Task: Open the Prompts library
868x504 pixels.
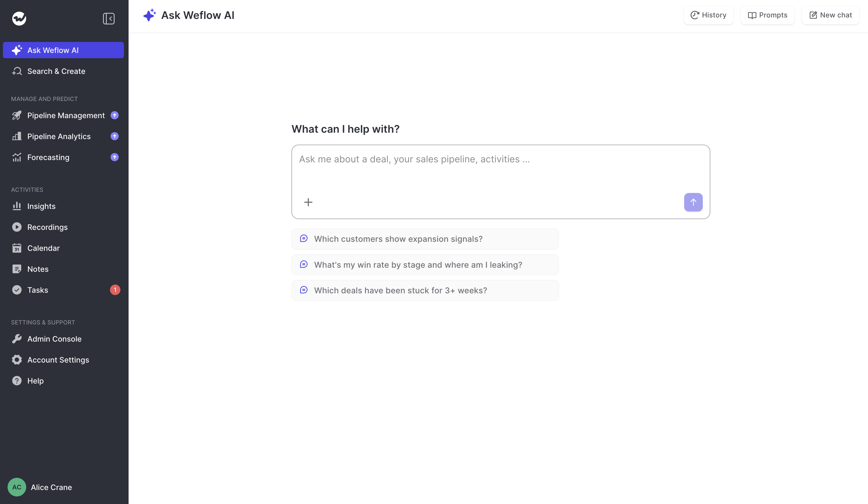Action: 768,15
